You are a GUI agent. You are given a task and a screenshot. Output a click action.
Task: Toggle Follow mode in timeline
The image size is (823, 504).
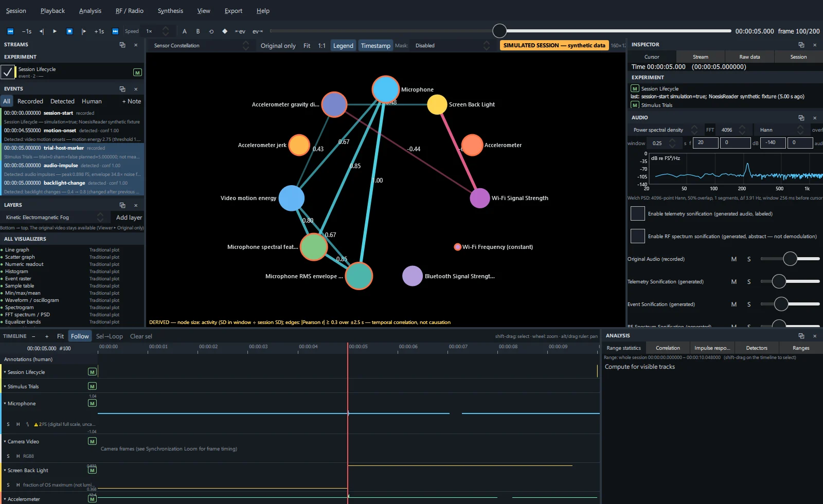[x=80, y=336]
